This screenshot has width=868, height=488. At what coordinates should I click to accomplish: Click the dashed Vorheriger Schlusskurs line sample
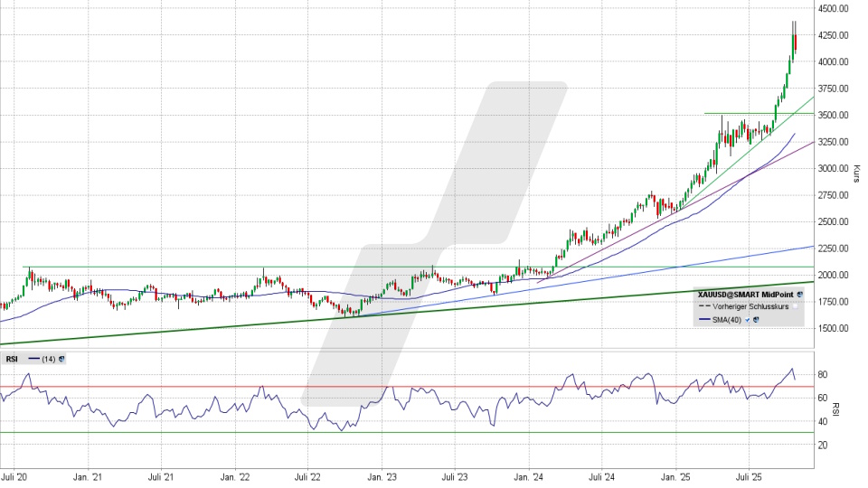pos(705,307)
